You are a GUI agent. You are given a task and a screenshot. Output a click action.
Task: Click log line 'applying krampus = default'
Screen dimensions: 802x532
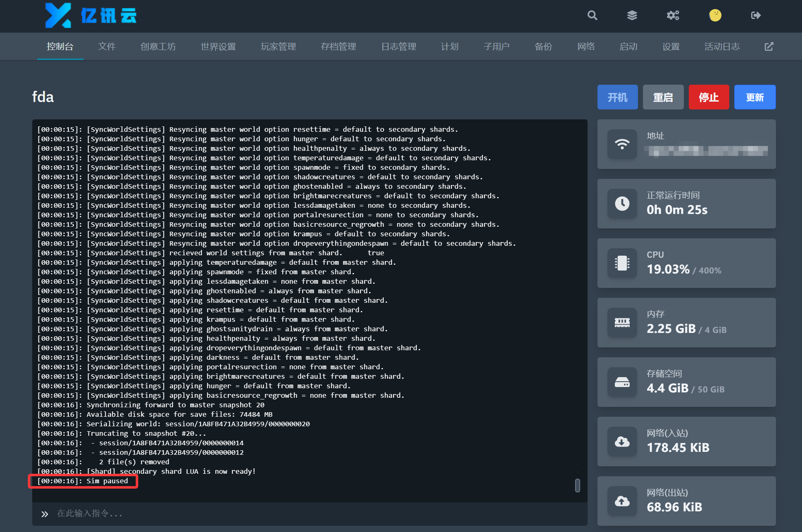(196, 320)
